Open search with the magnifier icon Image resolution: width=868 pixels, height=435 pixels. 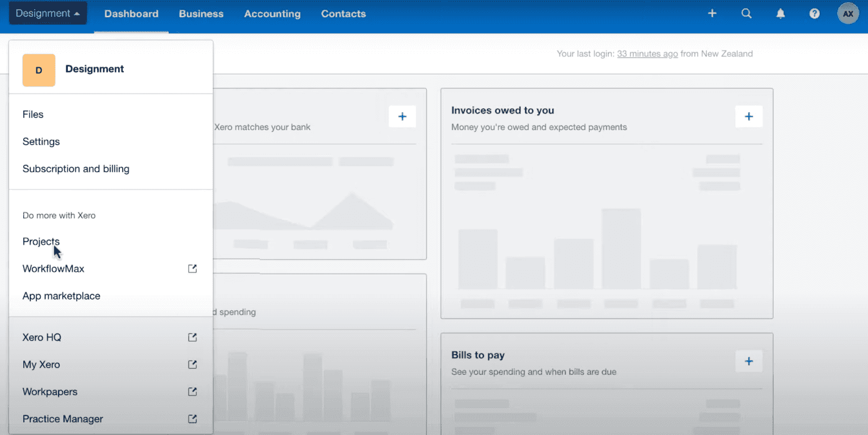(x=746, y=14)
